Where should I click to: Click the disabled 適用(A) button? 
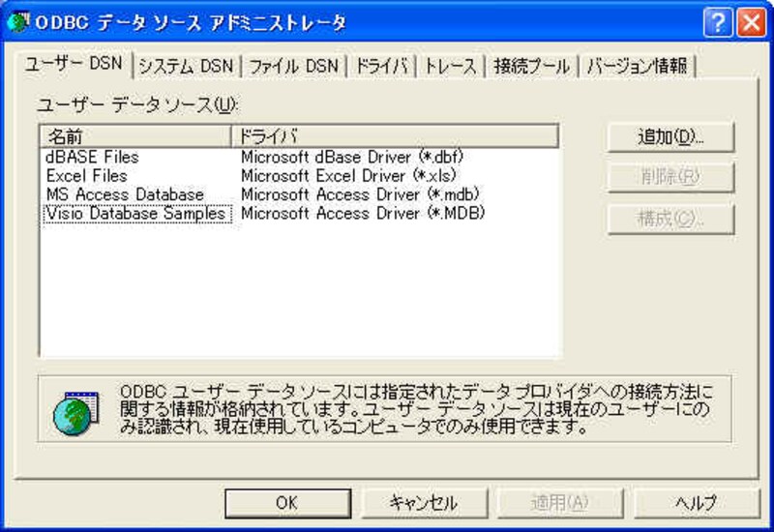[x=560, y=503]
